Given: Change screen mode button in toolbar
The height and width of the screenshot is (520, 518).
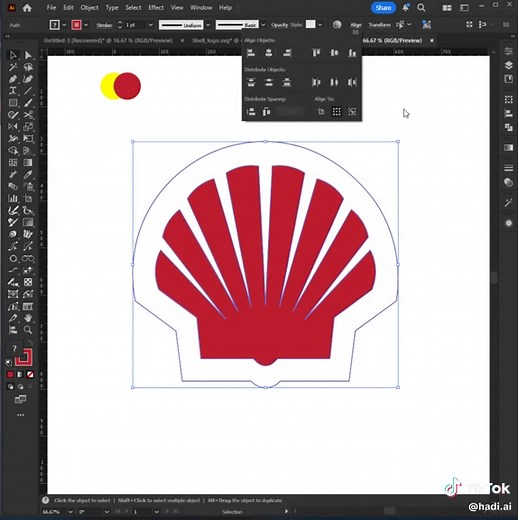Looking at the screenshot, I should [x=20, y=399].
